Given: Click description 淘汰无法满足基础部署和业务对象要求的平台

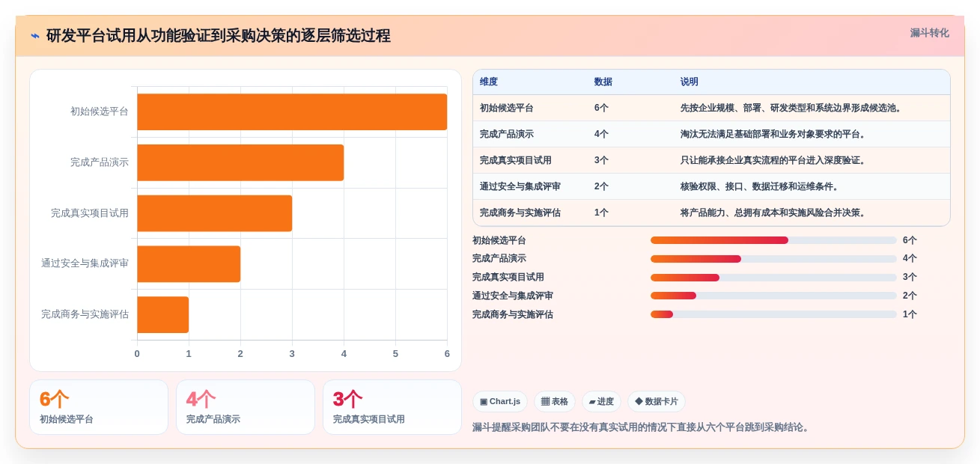Looking at the screenshot, I should coord(773,134).
